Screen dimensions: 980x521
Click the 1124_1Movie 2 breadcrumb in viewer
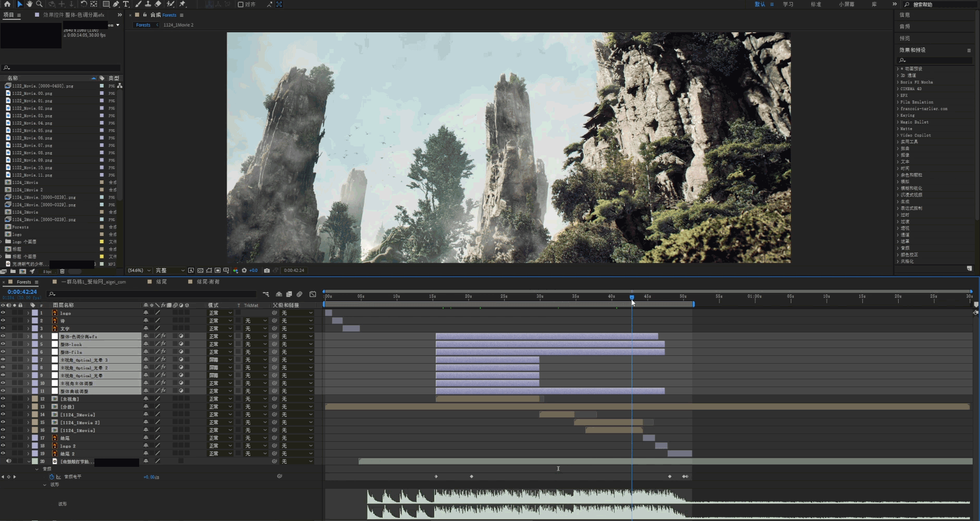(x=178, y=25)
